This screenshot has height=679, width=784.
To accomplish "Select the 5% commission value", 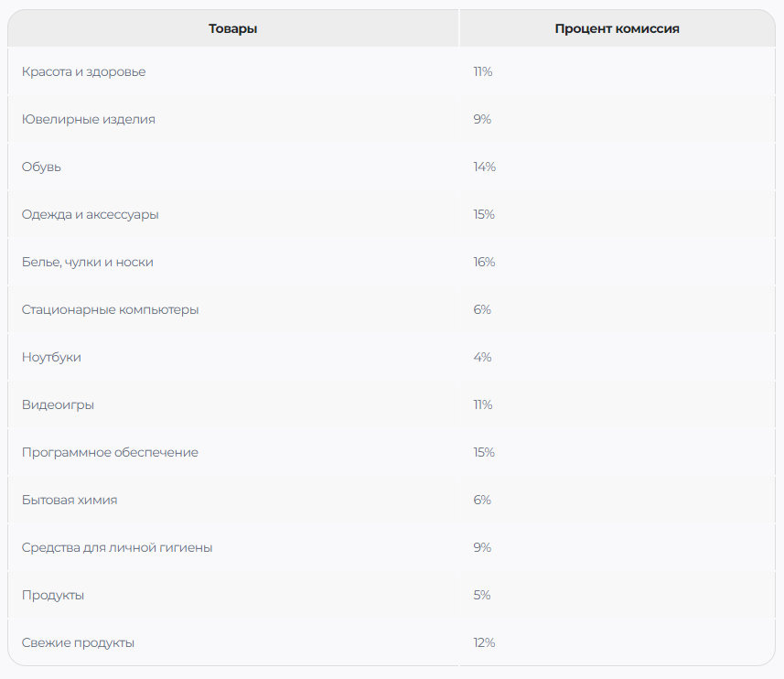I will tap(482, 596).
